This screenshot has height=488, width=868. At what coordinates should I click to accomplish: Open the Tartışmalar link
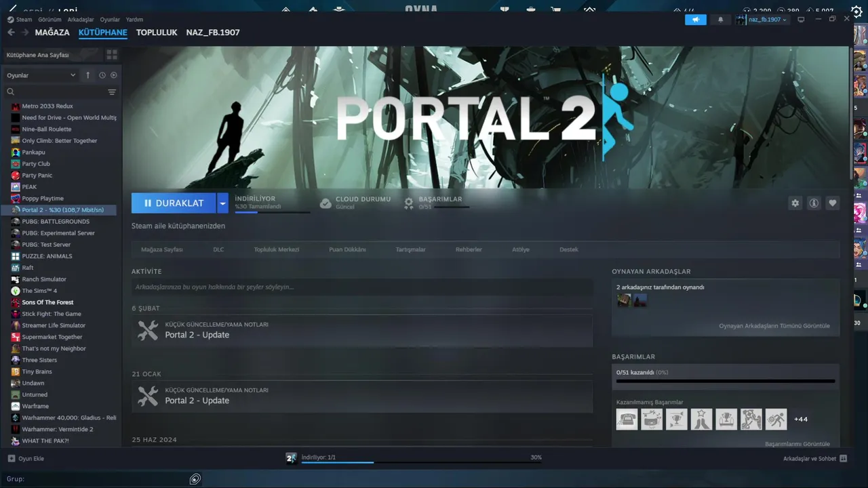pyautogui.click(x=411, y=249)
